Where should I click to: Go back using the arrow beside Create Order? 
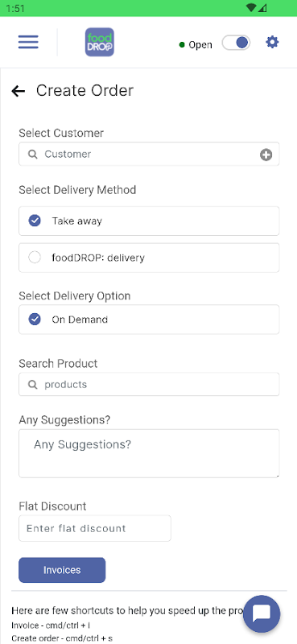pos(18,91)
